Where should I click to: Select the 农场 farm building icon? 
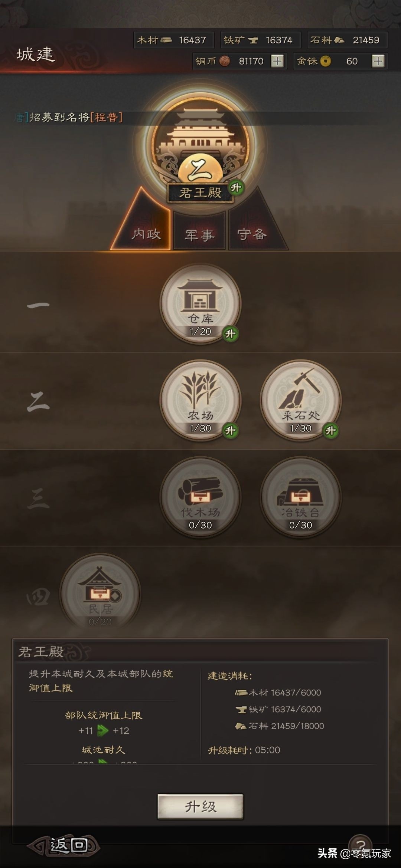pos(200,400)
